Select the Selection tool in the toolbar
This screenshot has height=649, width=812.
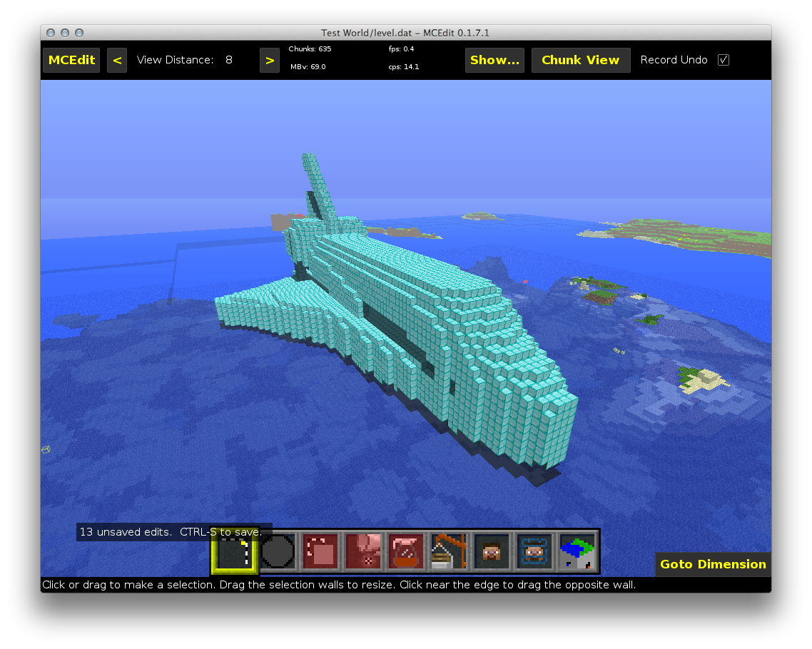click(x=234, y=553)
